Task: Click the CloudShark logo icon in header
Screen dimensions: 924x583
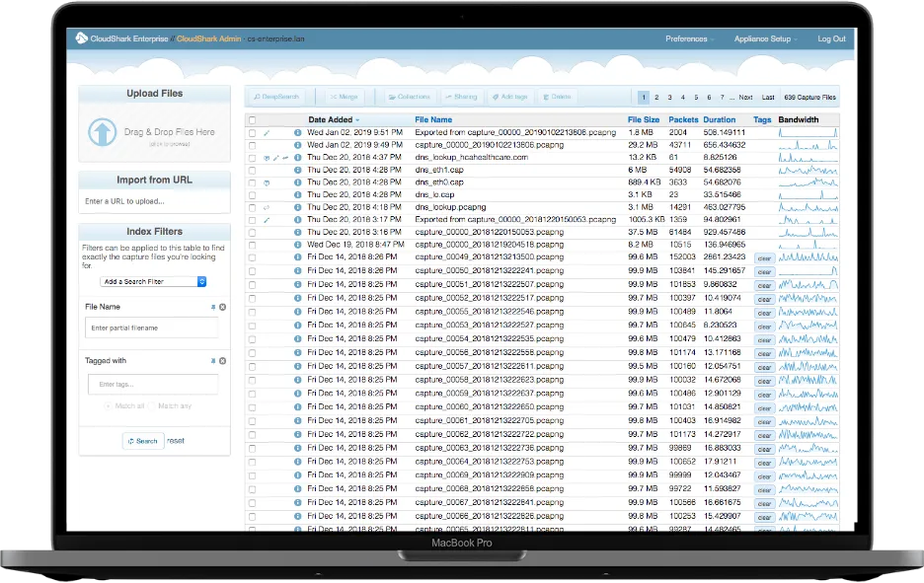Action: [x=81, y=39]
